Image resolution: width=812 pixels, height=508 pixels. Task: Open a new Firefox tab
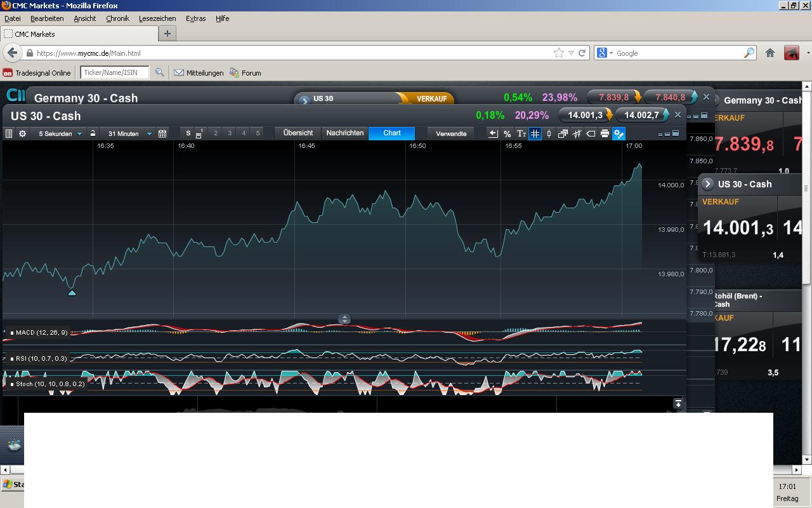click(x=167, y=34)
